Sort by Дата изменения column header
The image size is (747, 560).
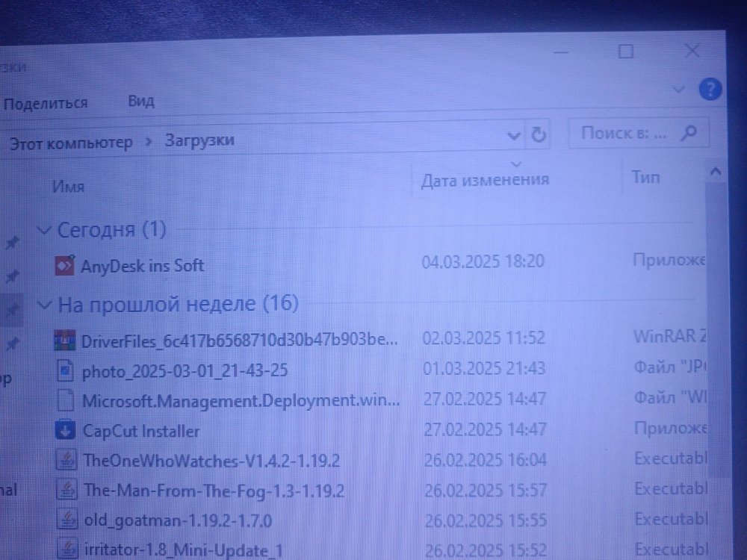485,180
